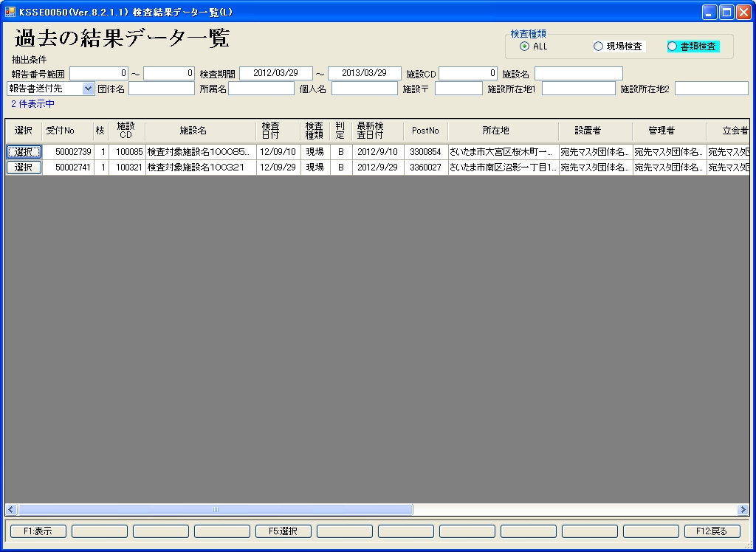Click the 所在地 column header
The image size is (756, 552).
pyautogui.click(x=495, y=131)
